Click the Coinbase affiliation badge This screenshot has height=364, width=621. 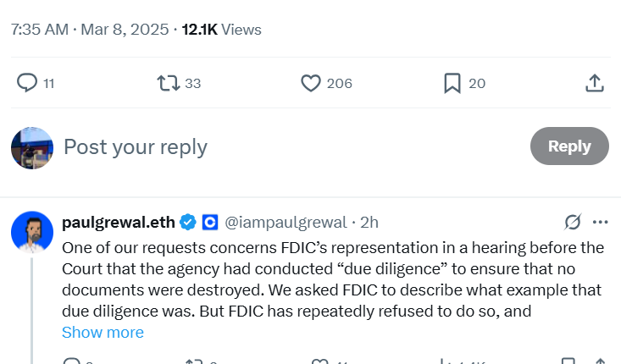coord(210,223)
